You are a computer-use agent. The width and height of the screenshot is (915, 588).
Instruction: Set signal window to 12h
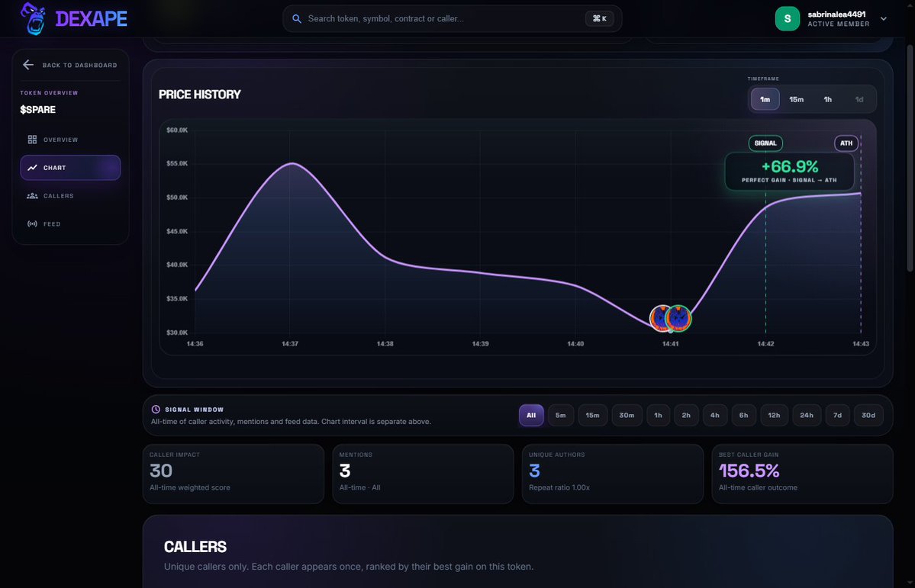click(774, 416)
